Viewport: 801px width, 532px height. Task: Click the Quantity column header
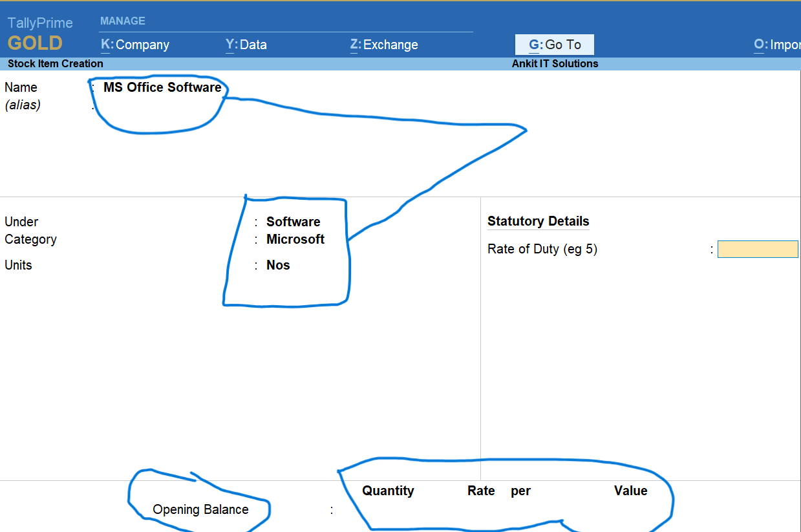[x=388, y=491]
